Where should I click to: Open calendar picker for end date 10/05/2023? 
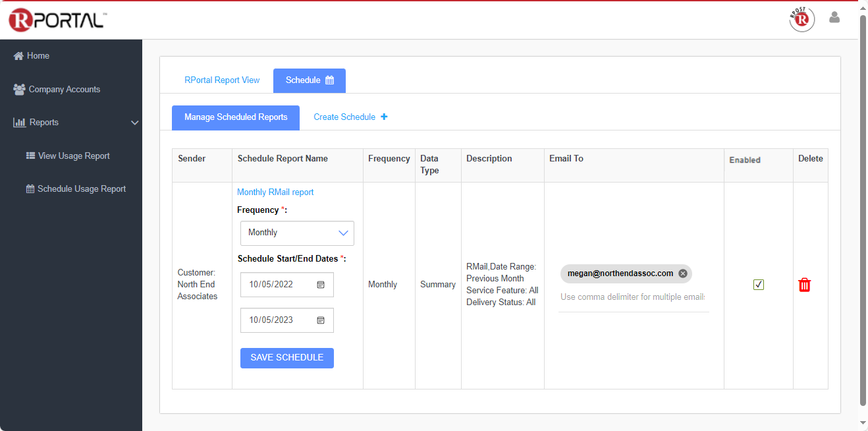point(321,320)
